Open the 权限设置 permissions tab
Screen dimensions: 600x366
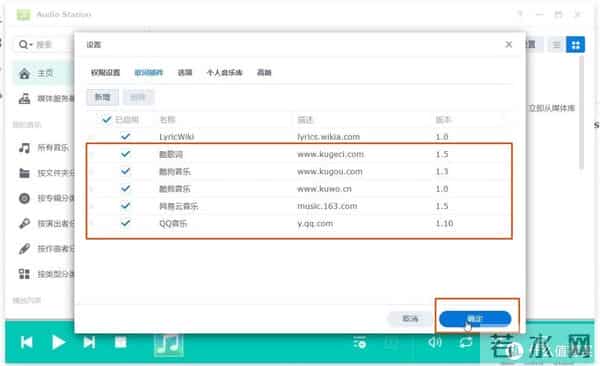[105, 72]
